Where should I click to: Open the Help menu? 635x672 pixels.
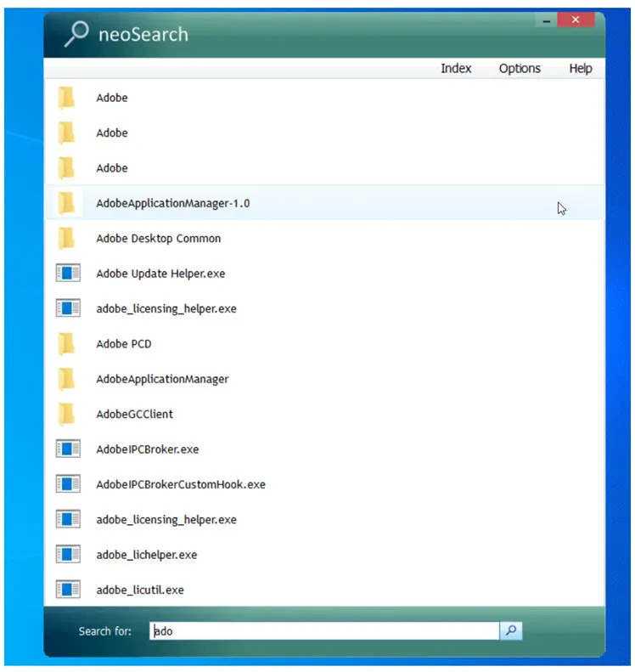[580, 68]
